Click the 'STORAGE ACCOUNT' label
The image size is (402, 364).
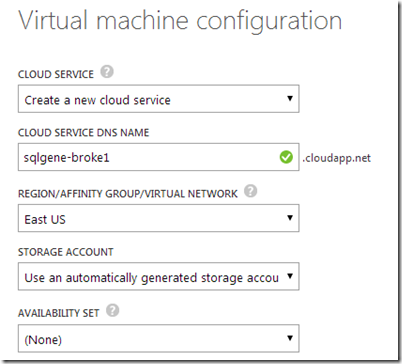[x=66, y=252]
